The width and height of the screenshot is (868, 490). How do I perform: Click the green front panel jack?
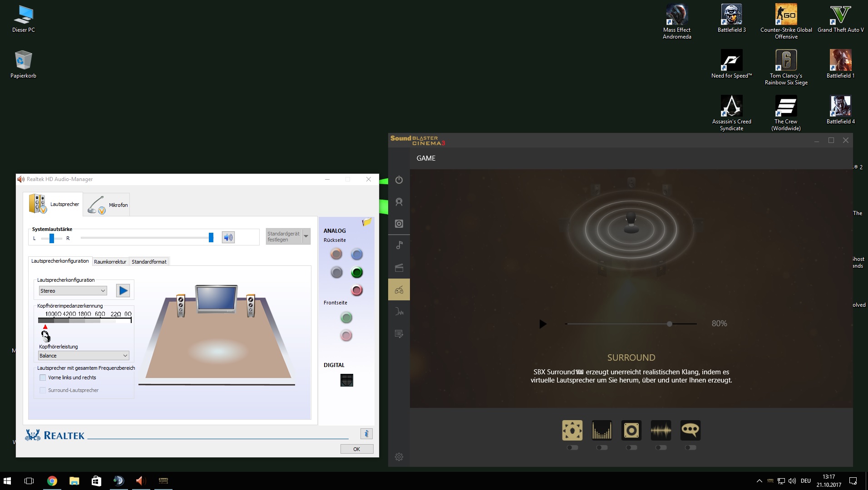click(x=346, y=318)
